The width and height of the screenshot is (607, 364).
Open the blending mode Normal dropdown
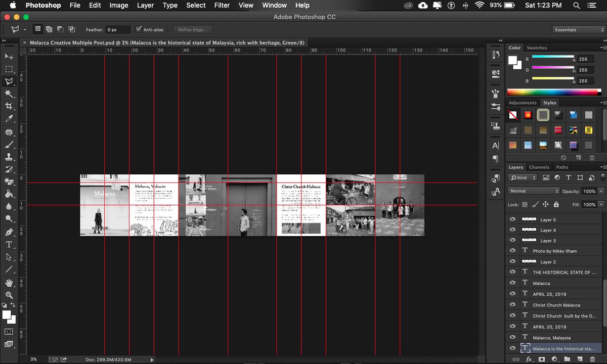click(534, 191)
